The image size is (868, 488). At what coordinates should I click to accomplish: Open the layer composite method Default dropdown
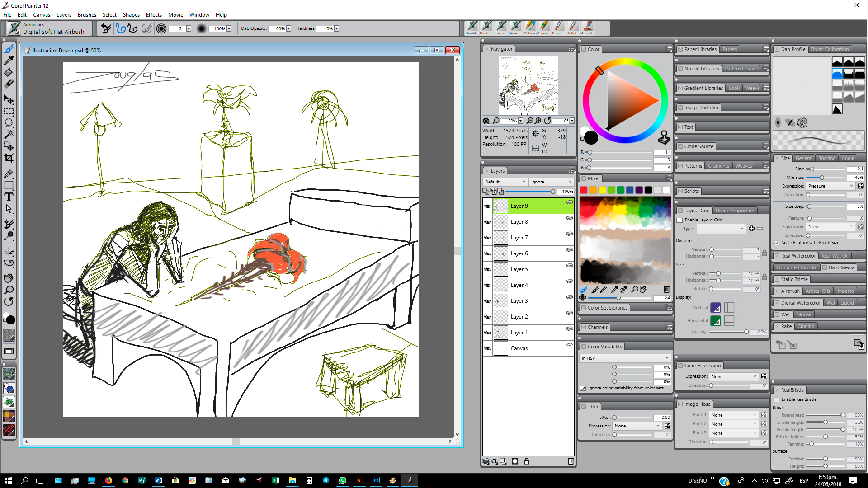pos(505,182)
